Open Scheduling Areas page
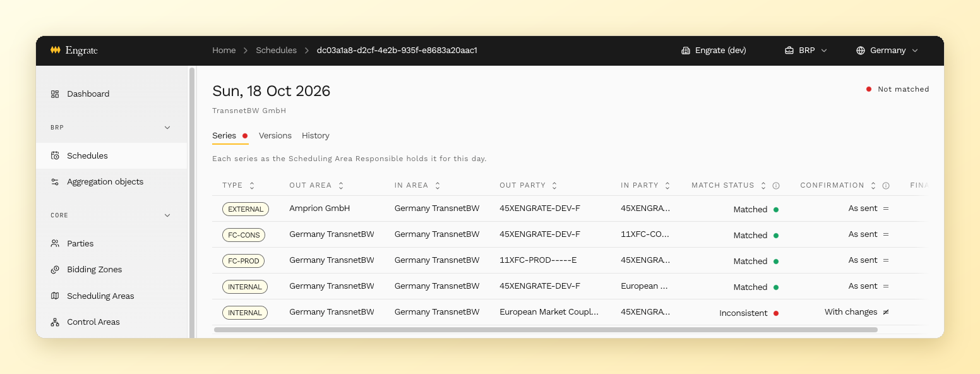 coord(111,296)
